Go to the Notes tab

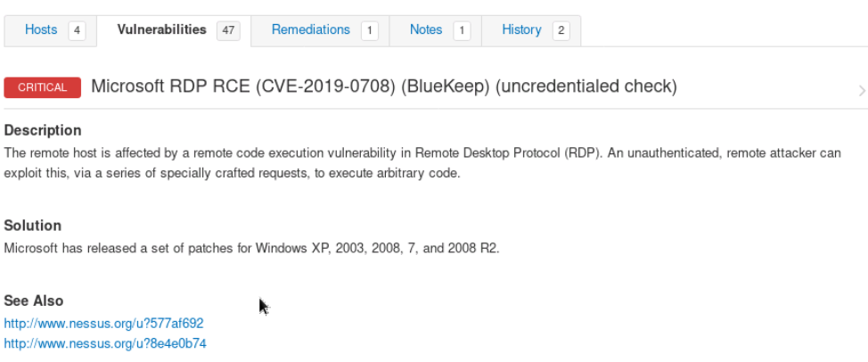coord(426,29)
